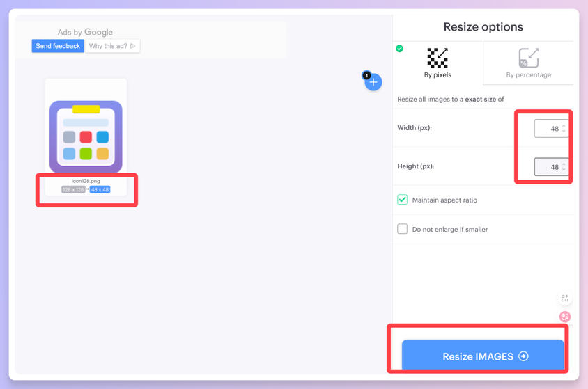Screen dimensions: 588x389
Task: Select the By percentage icon
Action: point(529,58)
